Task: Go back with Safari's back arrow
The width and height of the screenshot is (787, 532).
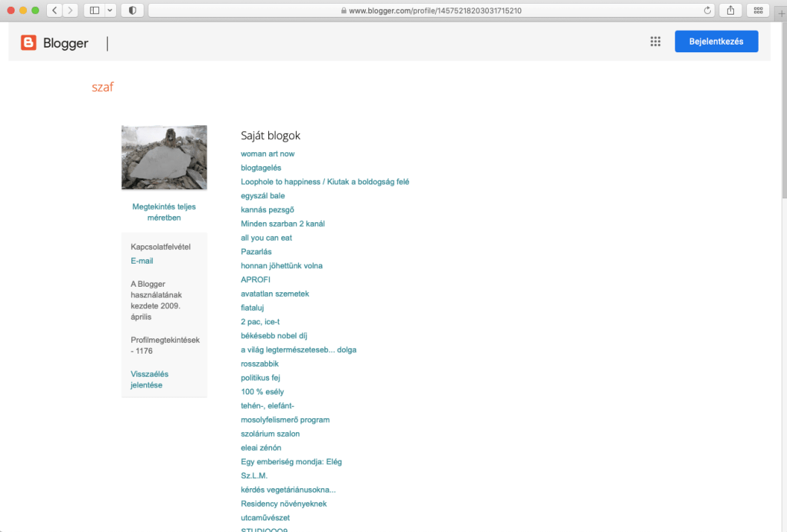Action: click(55, 10)
